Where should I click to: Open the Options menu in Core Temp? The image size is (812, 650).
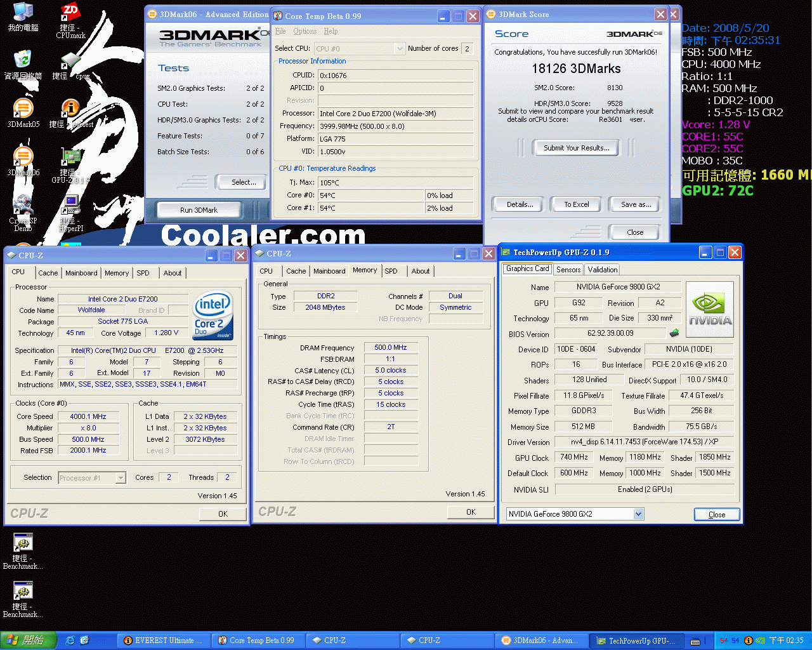tap(304, 31)
